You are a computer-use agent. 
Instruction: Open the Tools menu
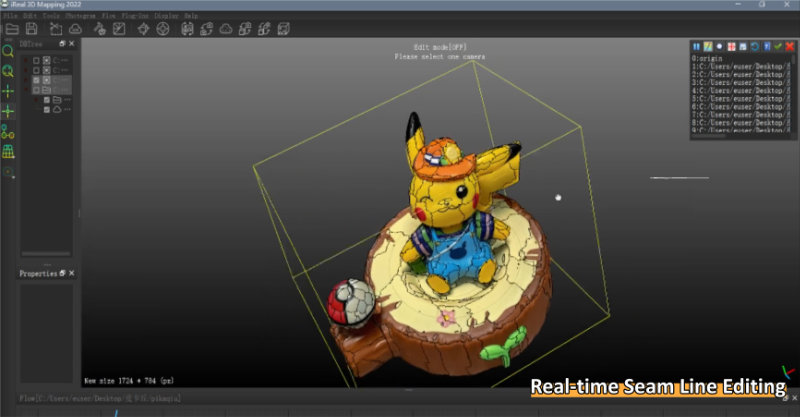[51, 16]
